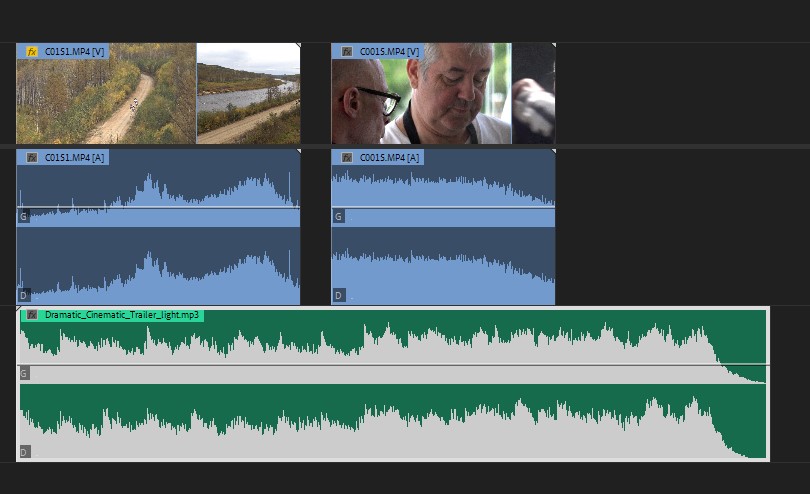The width and height of the screenshot is (810, 494).
Task: Click the G channel marker on C0015.MP4 audio
Action: (x=338, y=217)
